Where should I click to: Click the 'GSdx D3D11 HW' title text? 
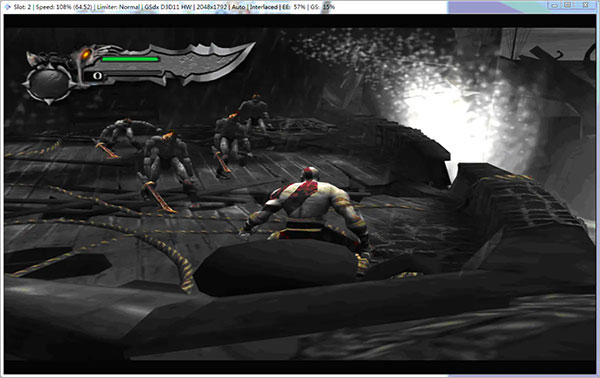tap(166, 7)
